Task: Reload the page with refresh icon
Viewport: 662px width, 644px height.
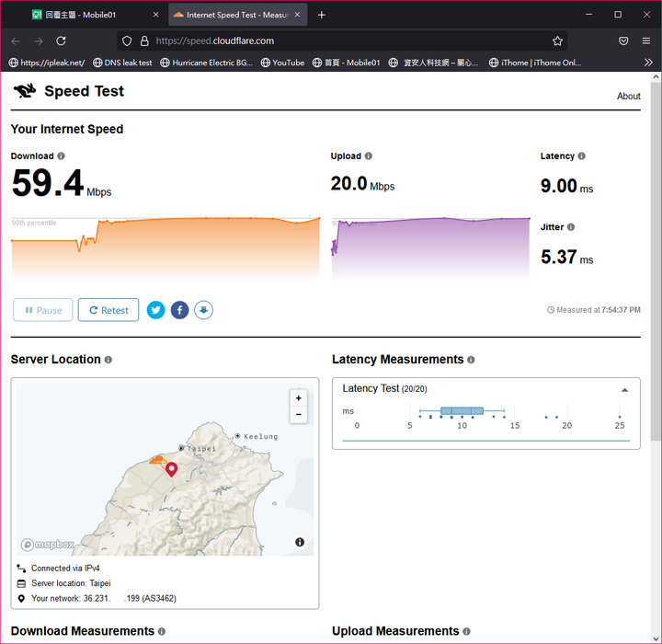Action: point(62,41)
